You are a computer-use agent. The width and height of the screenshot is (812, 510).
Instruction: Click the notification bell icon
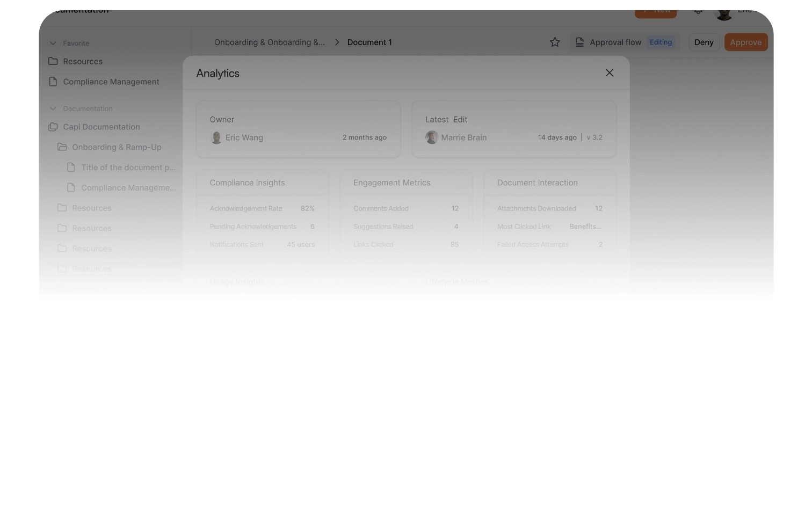tap(698, 11)
